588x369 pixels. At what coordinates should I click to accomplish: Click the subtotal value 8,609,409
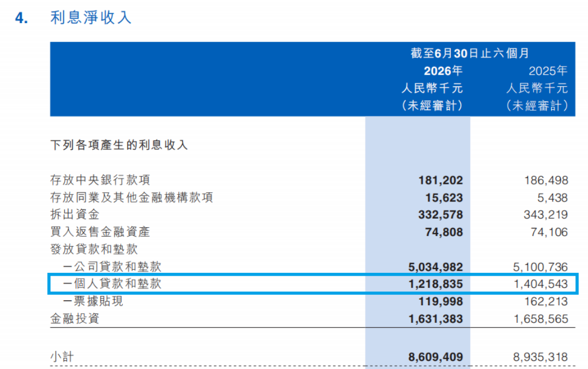tap(436, 357)
